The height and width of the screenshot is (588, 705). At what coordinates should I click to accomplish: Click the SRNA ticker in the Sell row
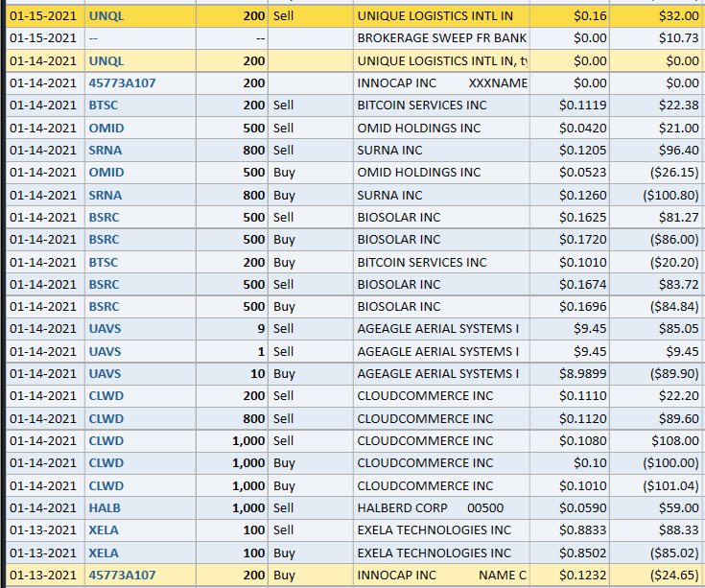tap(106, 151)
